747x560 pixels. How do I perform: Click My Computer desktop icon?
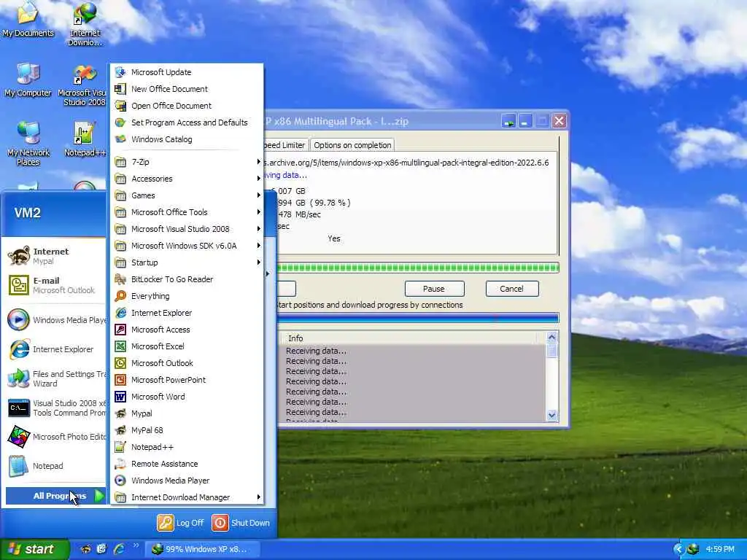click(28, 80)
